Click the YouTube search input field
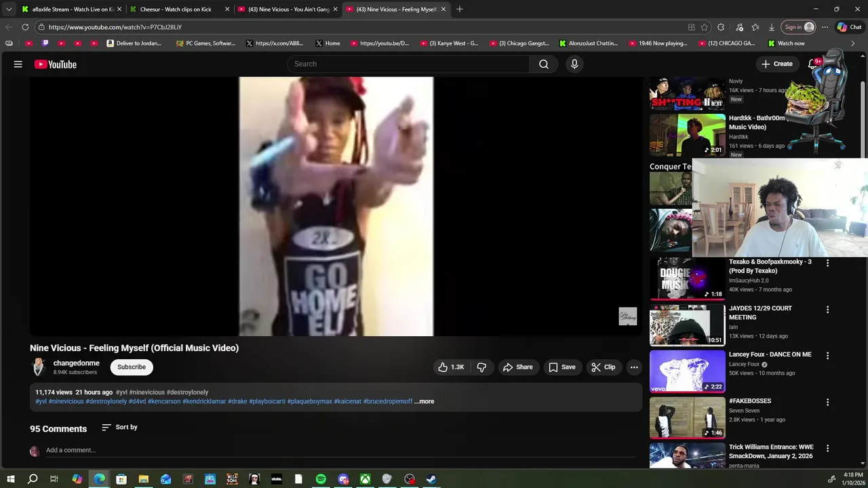The image size is (868, 488). 409,64
